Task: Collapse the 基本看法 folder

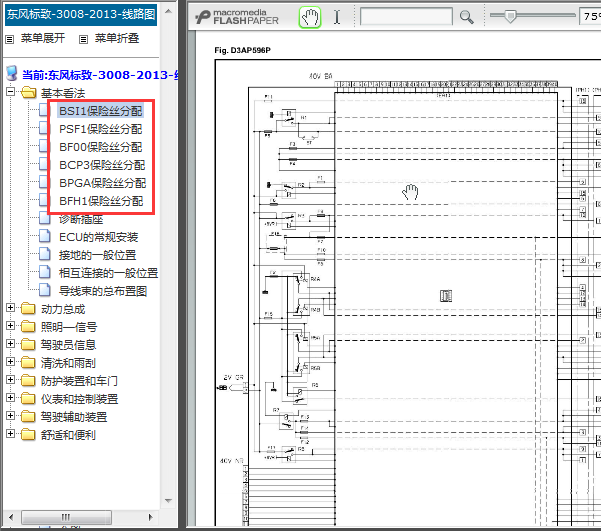Action: 10,92
